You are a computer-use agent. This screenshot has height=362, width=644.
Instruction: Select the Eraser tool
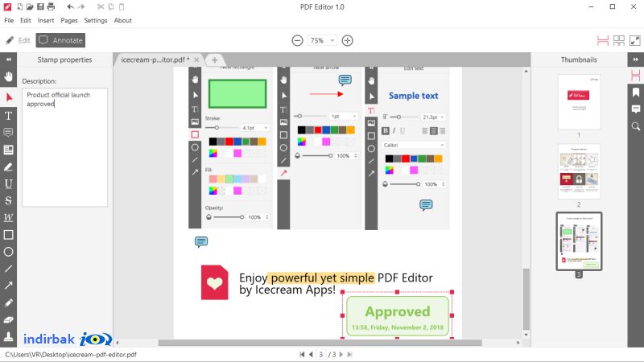[8, 319]
